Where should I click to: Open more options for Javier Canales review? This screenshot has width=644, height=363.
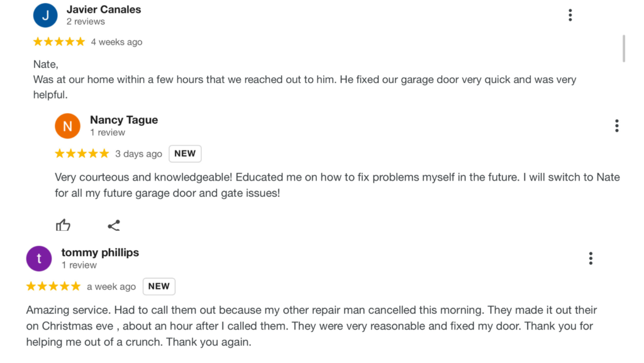coord(570,15)
